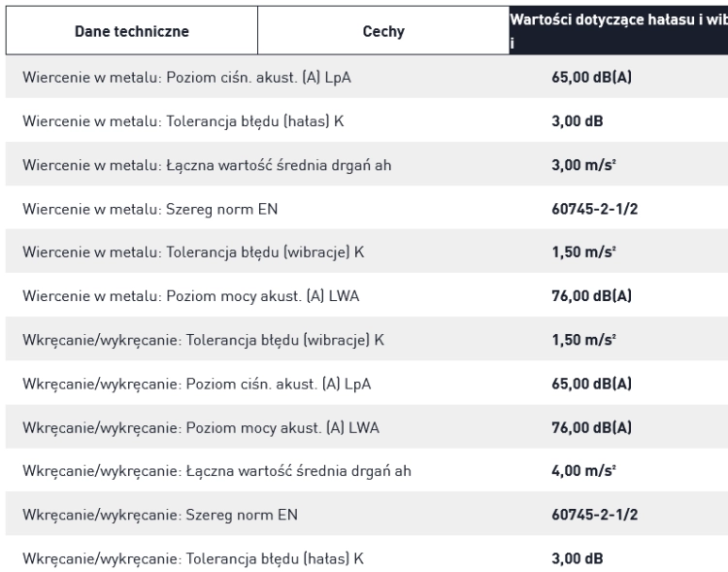Select the 3,00 m/s² vibration value
This screenshot has height=572, width=728.
tap(583, 165)
